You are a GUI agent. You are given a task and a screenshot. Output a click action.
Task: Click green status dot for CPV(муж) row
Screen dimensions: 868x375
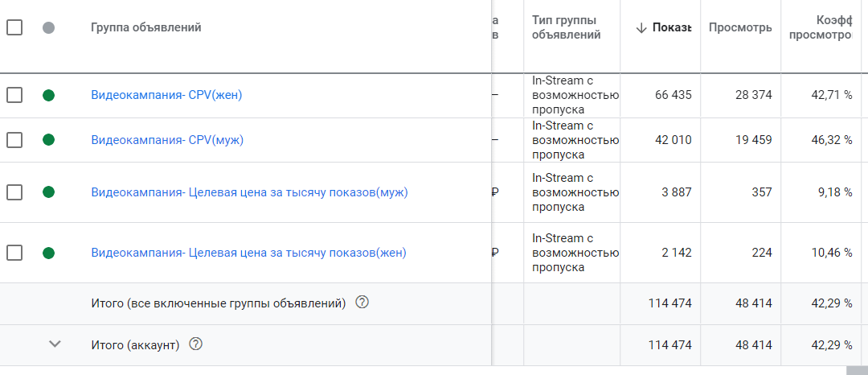tap(48, 140)
